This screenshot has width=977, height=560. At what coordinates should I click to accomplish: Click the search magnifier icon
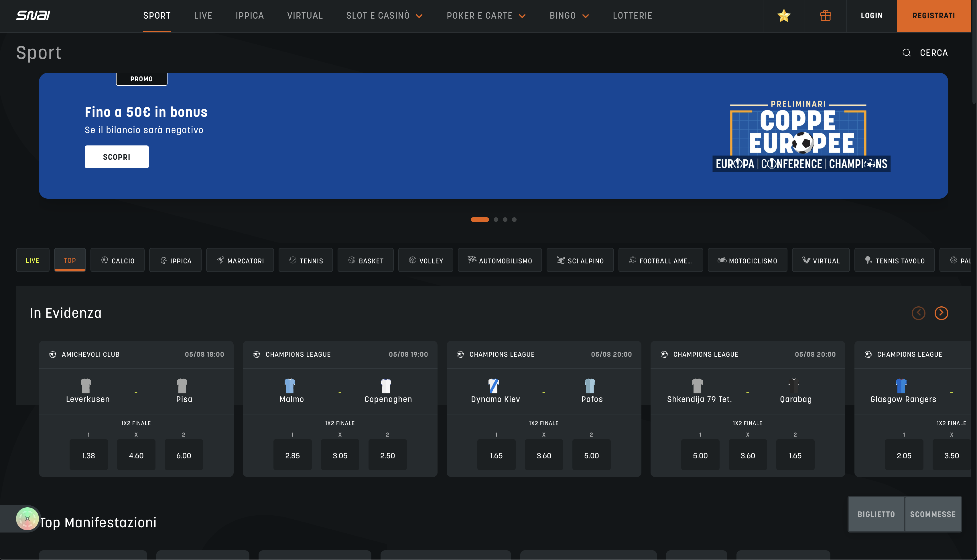tap(907, 53)
